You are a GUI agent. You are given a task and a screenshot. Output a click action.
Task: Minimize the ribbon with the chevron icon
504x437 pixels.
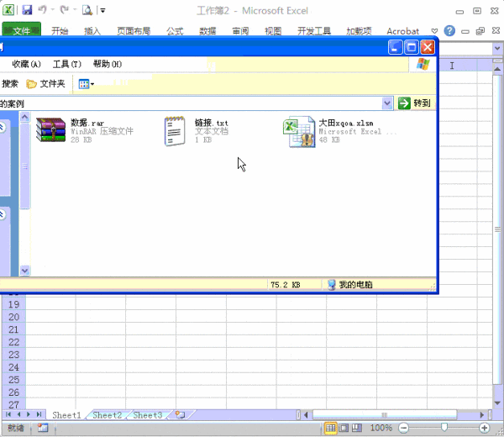434,31
